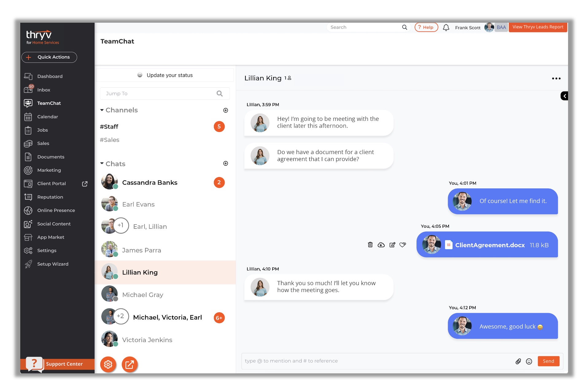
Task: Collapse the side panel black arrow tab
Action: 564,96
